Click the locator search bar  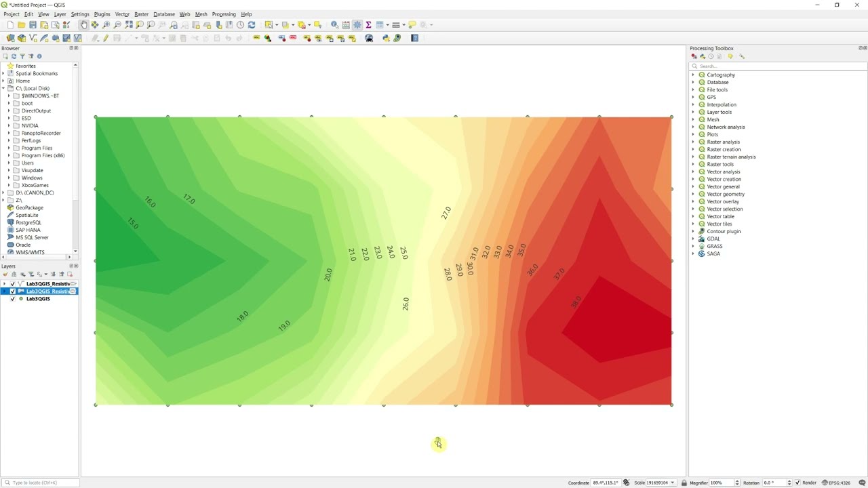[x=39, y=483]
